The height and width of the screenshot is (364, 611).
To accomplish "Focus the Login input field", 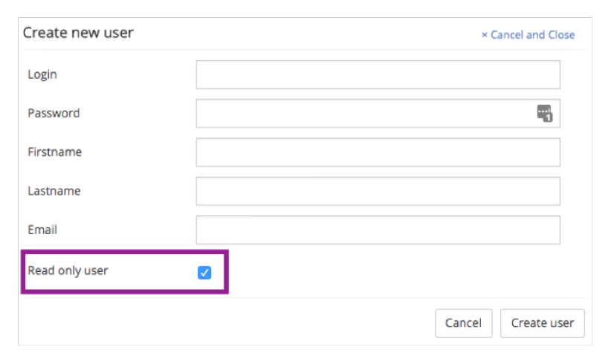I will click(378, 75).
